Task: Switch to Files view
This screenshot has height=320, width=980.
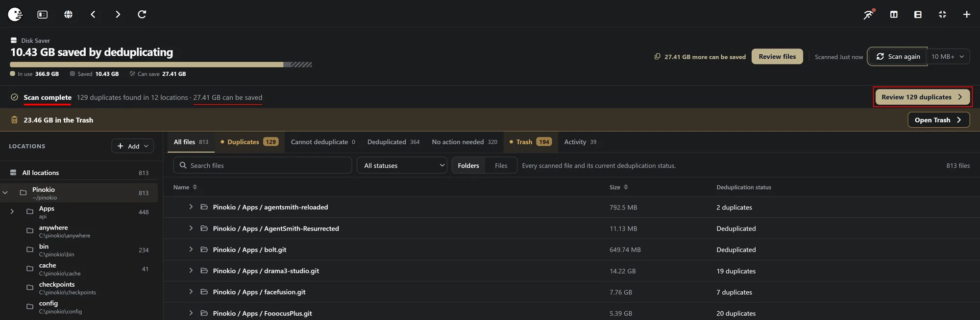Action: (501, 165)
